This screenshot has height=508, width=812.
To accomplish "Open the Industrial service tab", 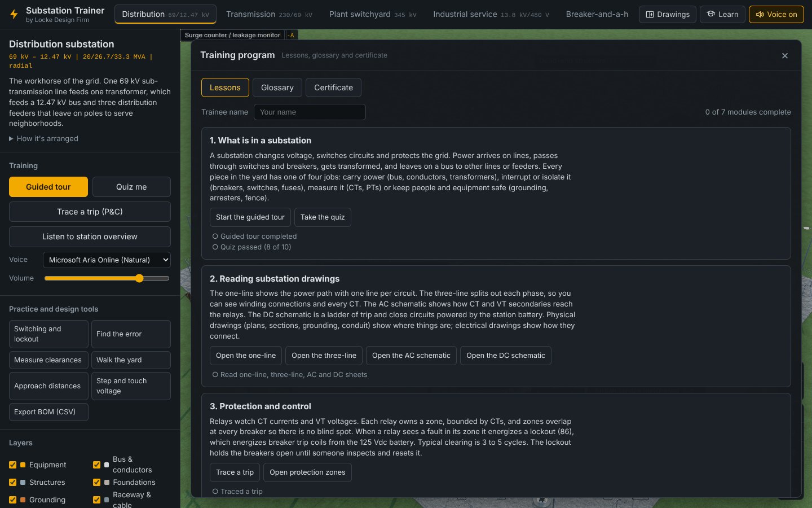I will pyautogui.click(x=491, y=14).
